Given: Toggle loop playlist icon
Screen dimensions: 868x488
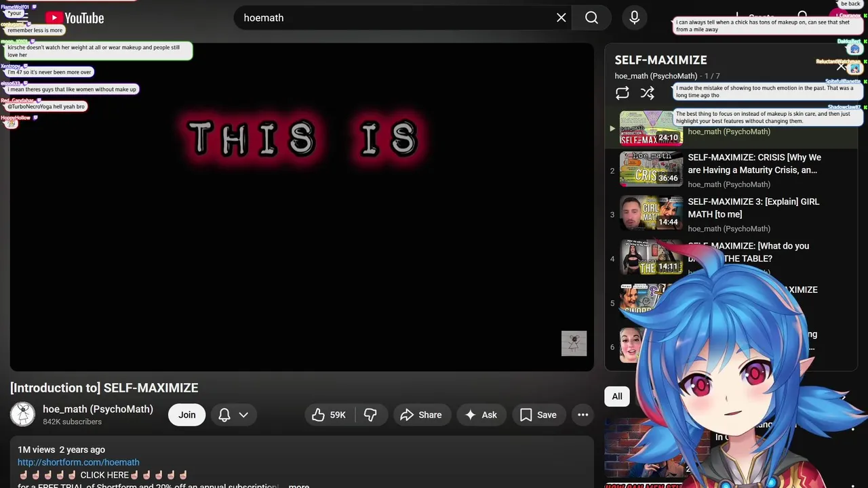Looking at the screenshot, I should 622,94.
